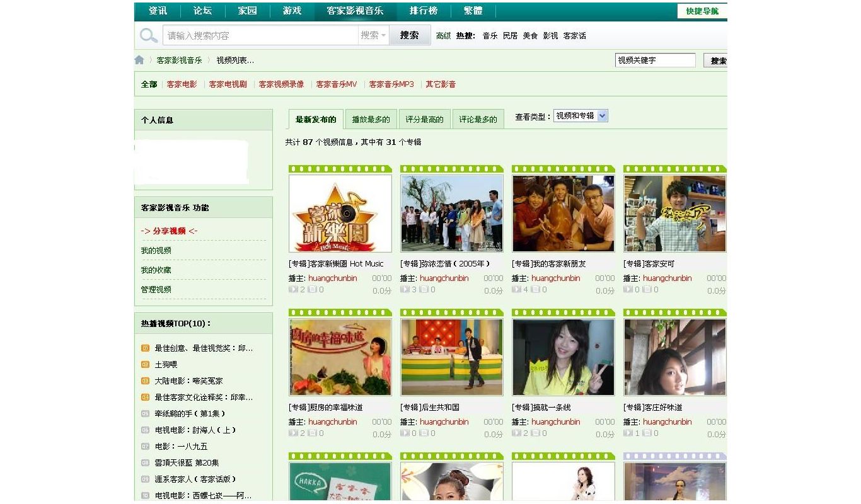Click play count icon under 搞就一条线

[516, 433]
